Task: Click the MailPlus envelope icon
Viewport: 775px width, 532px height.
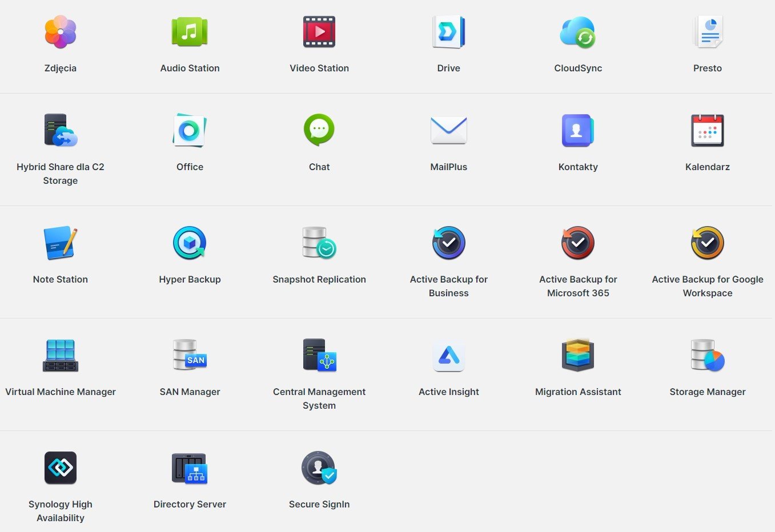Action: tap(448, 130)
